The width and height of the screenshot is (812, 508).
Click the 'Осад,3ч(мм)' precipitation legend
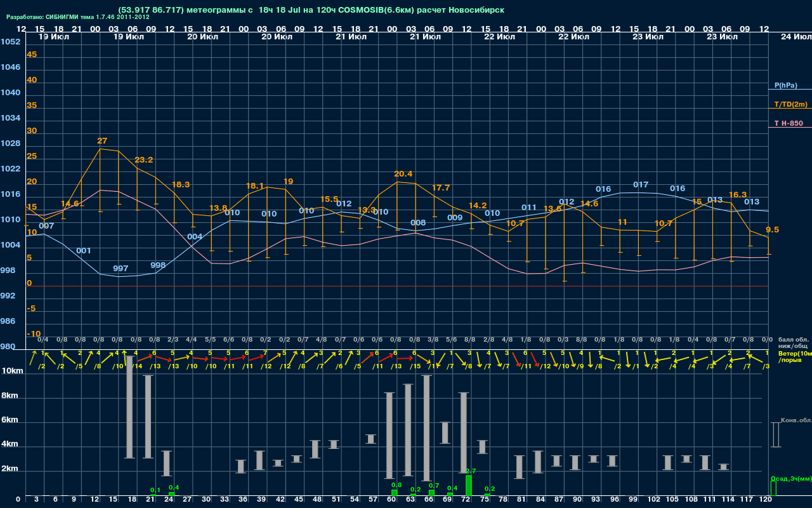click(790, 478)
